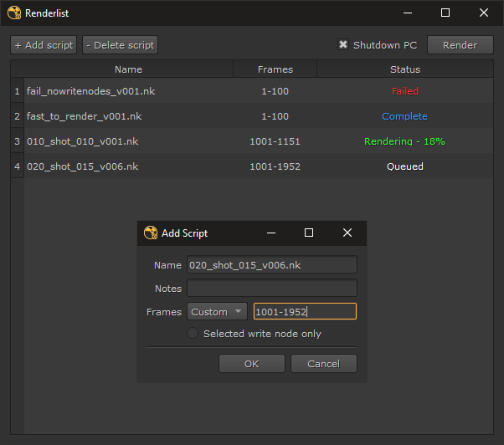Toggle the Shutdown PC checkbox
Viewport: 504px width, 445px height.
343,45
